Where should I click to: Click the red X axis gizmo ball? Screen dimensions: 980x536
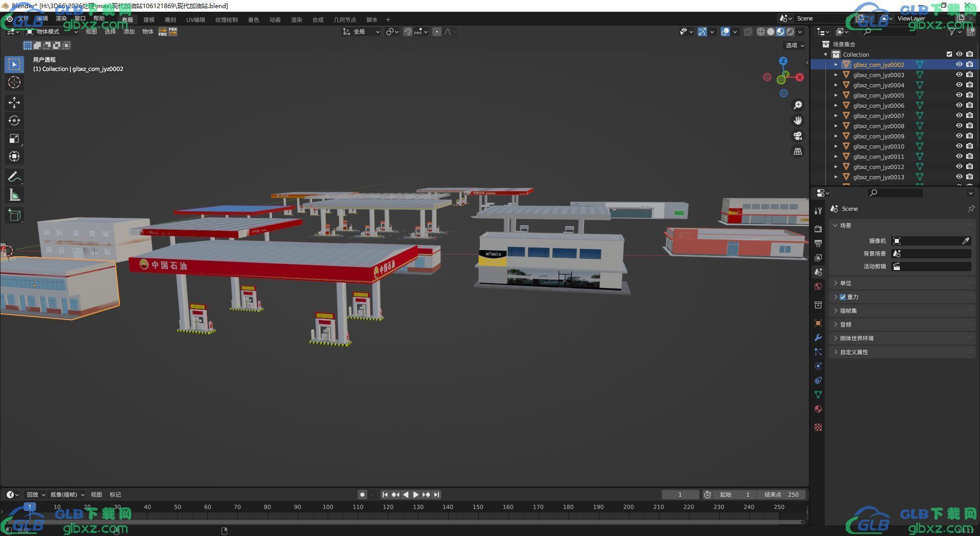pyautogui.click(x=799, y=77)
